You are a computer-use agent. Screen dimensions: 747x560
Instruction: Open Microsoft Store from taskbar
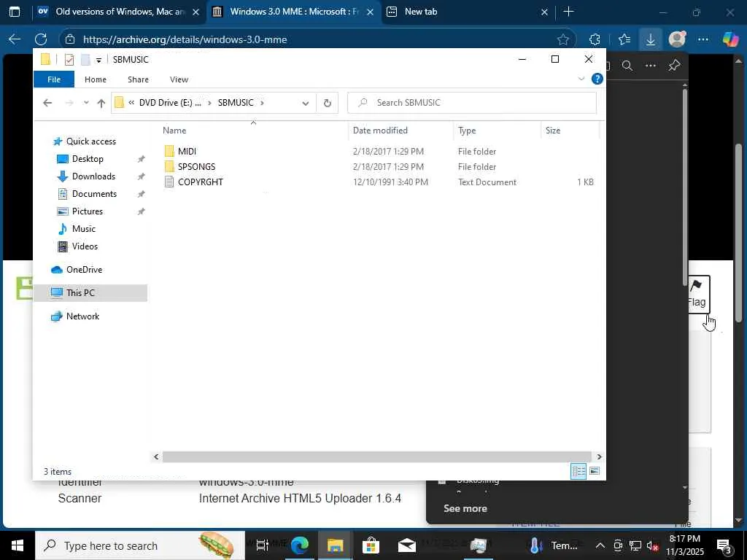(370, 545)
